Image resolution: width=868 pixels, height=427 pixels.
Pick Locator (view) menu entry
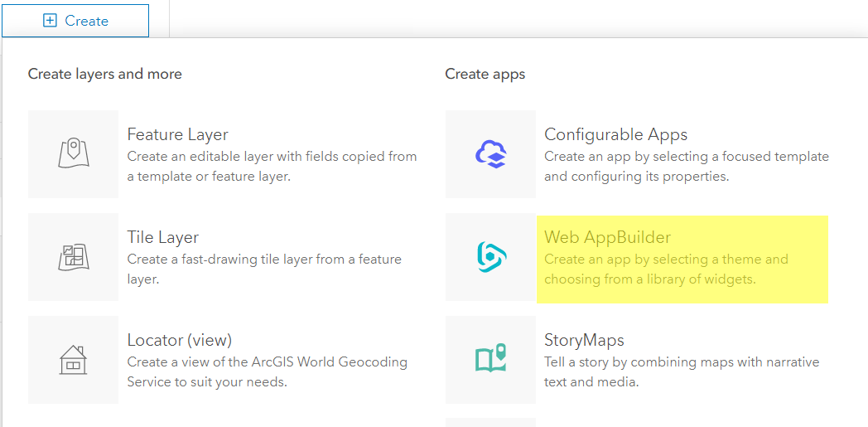[180, 339]
